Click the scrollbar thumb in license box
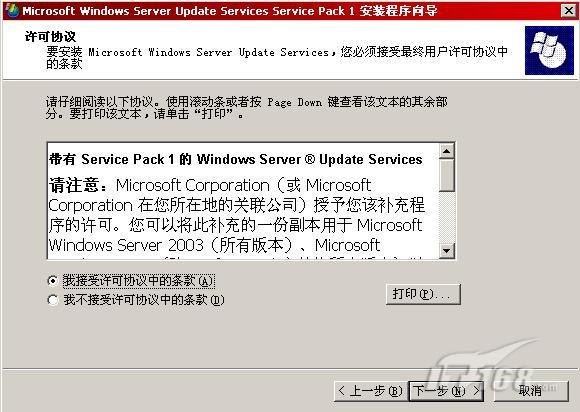The width and height of the screenshot is (580, 412). tap(446, 175)
